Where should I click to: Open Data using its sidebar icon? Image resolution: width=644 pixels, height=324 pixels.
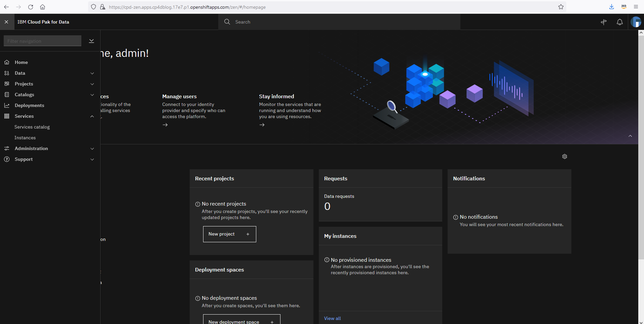coord(7,73)
